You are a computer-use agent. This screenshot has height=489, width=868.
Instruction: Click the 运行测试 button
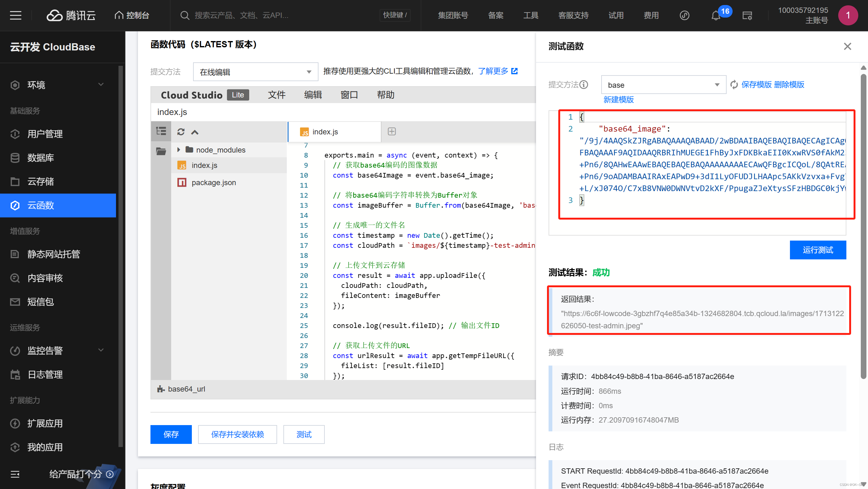pos(818,250)
